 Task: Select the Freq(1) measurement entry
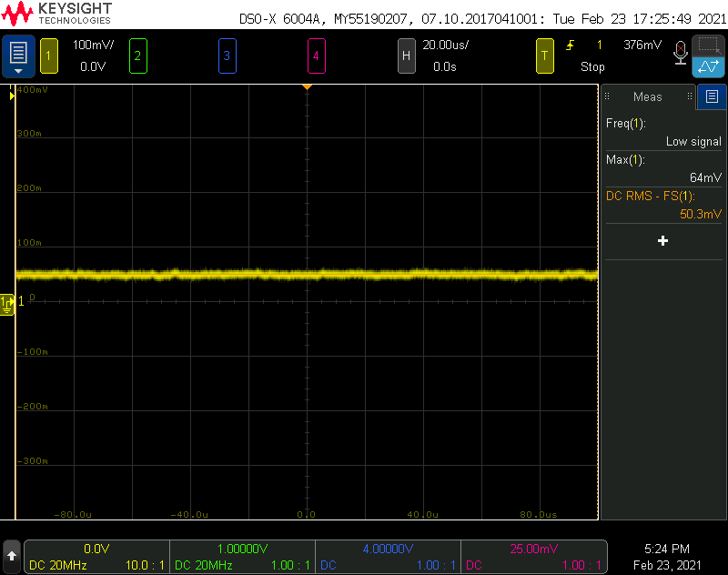663,132
